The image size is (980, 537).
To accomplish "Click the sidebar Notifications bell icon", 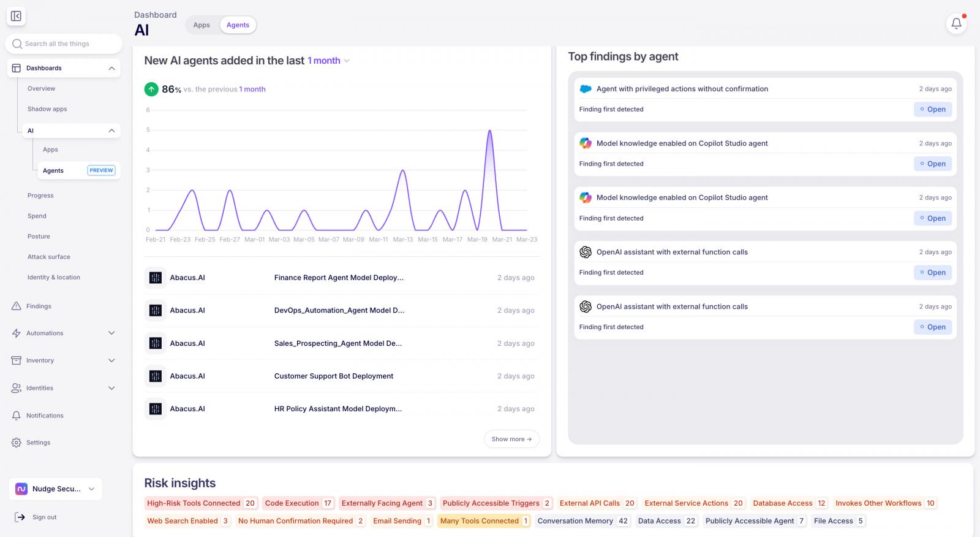I will click(17, 415).
